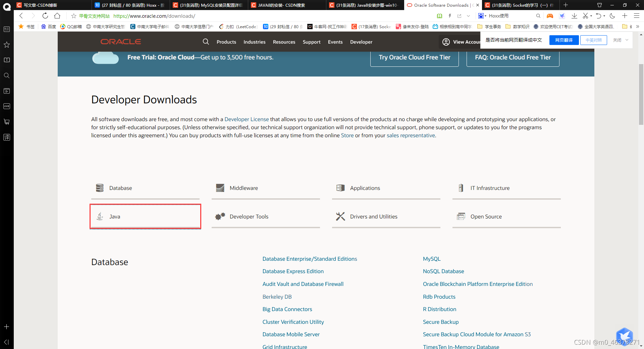Open the Developer menu
The image size is (644, 349).
click(x=361, y=42)
